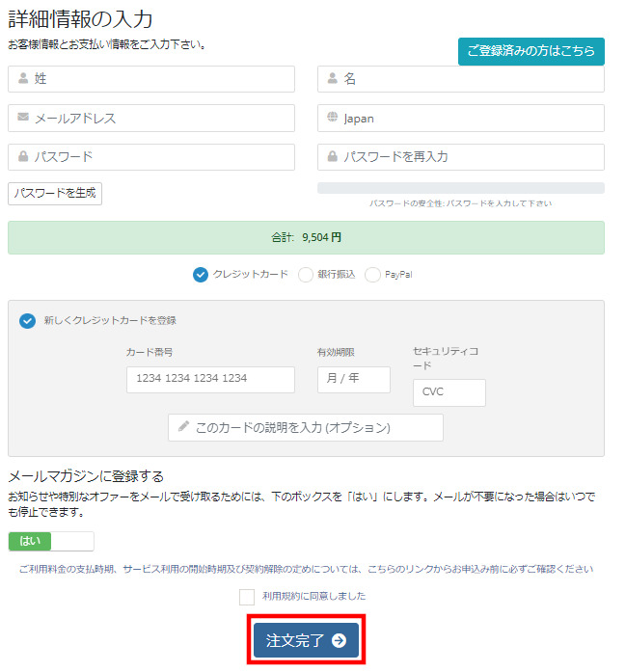
Task: Focus the メールアドレス email field
Action: coord(151,119)
